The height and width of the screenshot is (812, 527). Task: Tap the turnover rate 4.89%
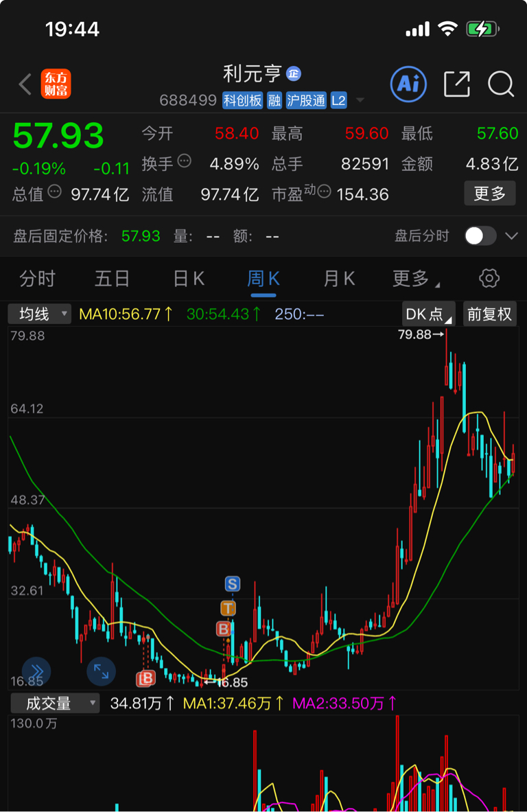(x=234, y=163)
